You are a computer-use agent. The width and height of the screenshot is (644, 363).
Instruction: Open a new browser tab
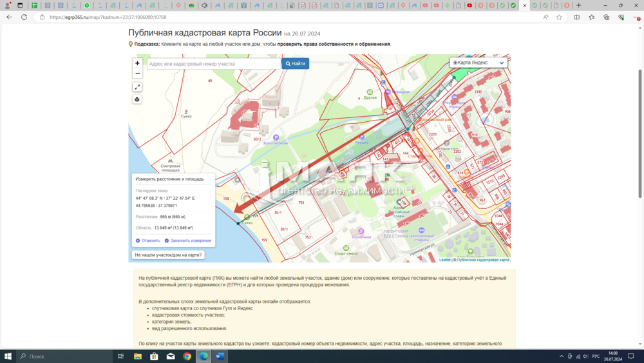578,5
